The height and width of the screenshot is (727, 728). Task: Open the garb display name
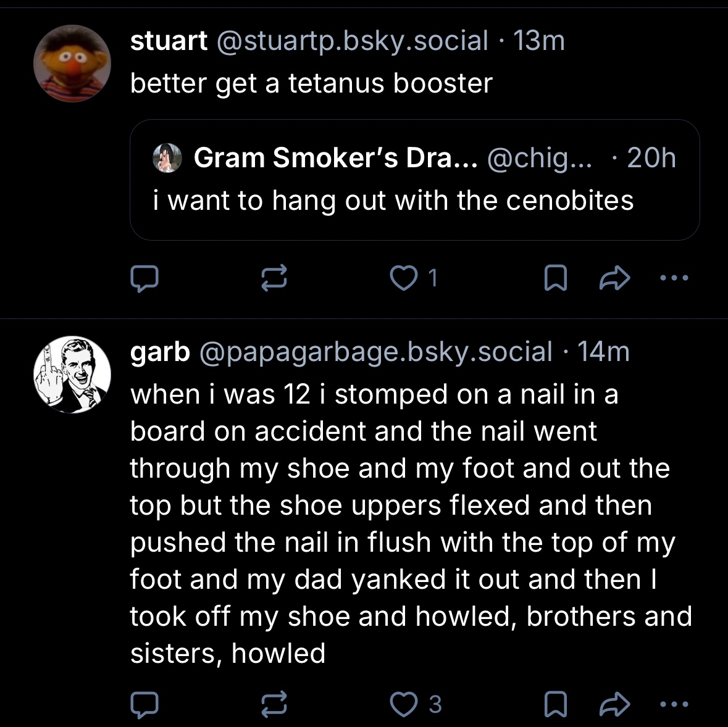[160, 352]
